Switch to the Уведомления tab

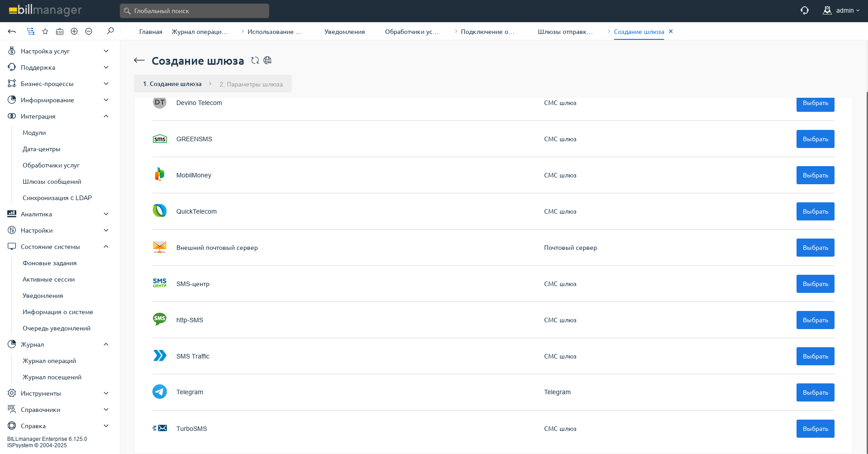coord(344,32)
